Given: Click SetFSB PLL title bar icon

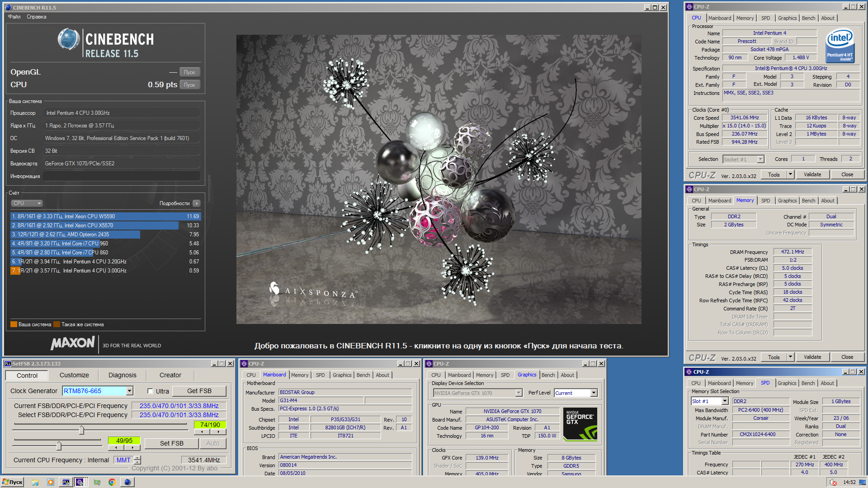Looking at the screenshot, I should coord(7,363).
